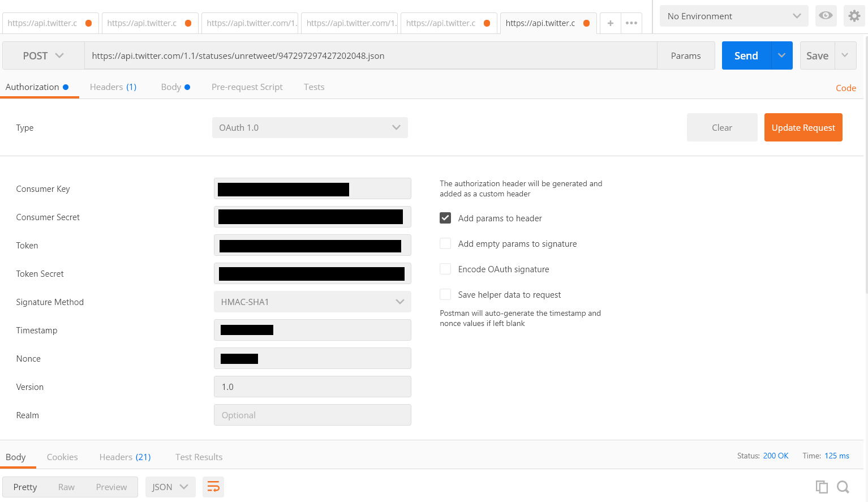
Task: Click the Token input field
Action: coord(312,245)
